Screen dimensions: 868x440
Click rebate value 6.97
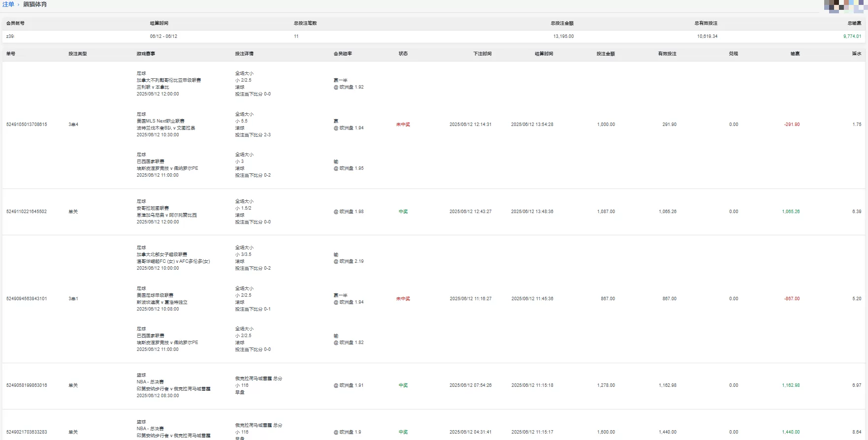[x=857, y=385]
